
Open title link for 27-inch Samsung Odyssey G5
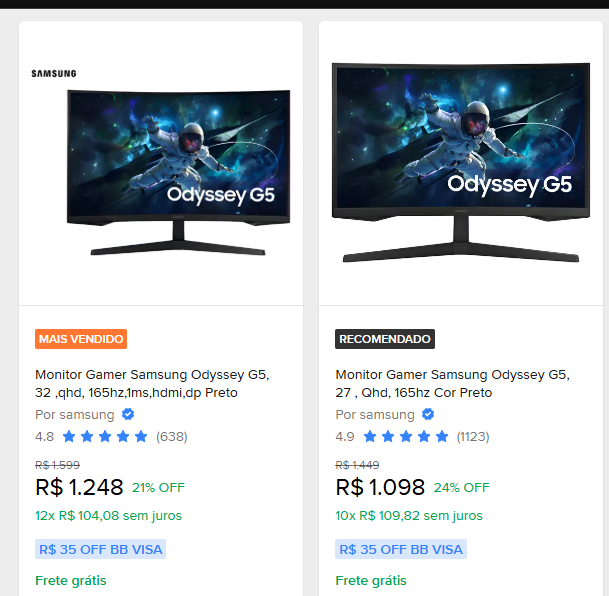pos(452,384)
